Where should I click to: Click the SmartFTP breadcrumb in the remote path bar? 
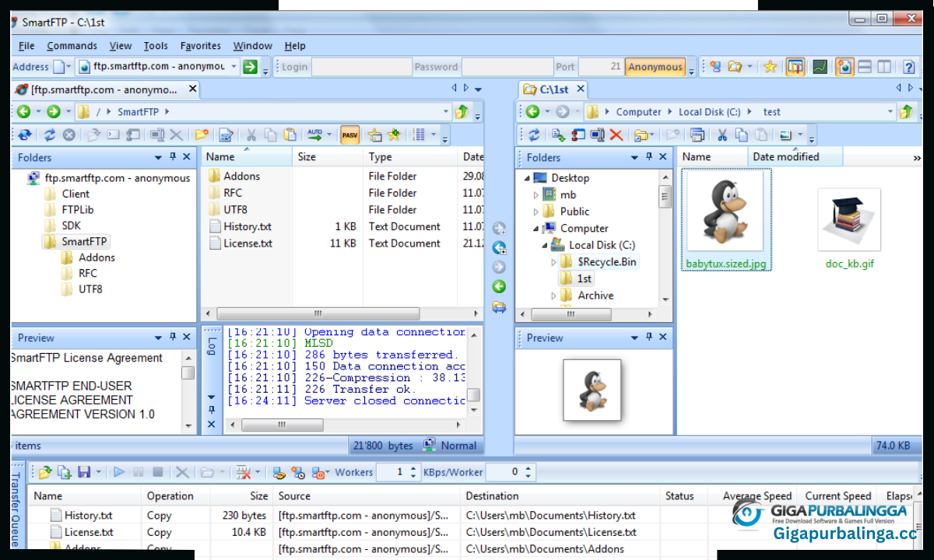pos(138,112)
